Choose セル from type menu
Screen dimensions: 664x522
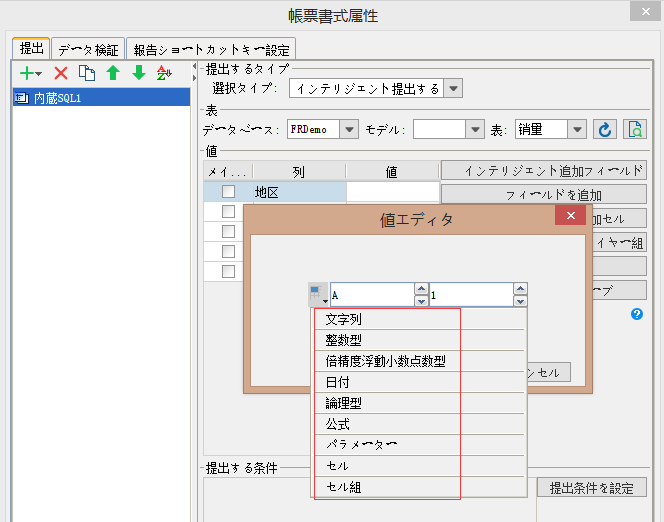click(x=419, y=466)
